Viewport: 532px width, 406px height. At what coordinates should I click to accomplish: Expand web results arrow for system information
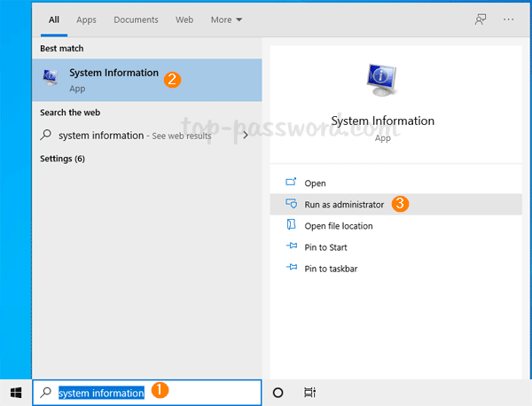pyautogui.click(x=246, y=135)
